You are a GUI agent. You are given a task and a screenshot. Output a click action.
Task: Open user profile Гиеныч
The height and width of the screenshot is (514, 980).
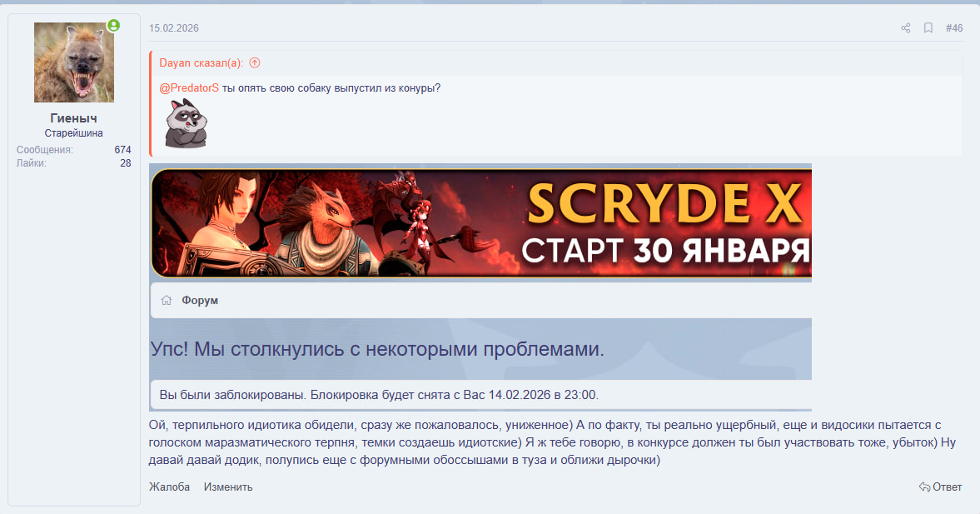(x=74, y=118)
